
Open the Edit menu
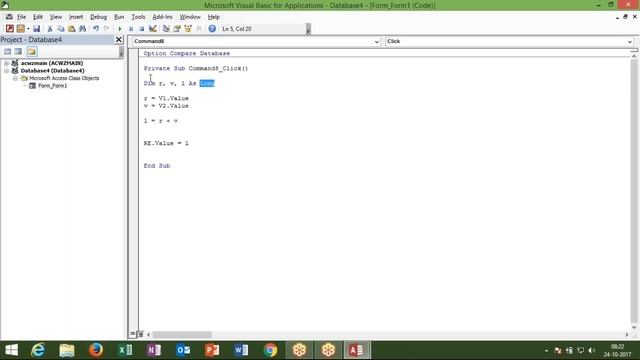[x=38, y=17]
